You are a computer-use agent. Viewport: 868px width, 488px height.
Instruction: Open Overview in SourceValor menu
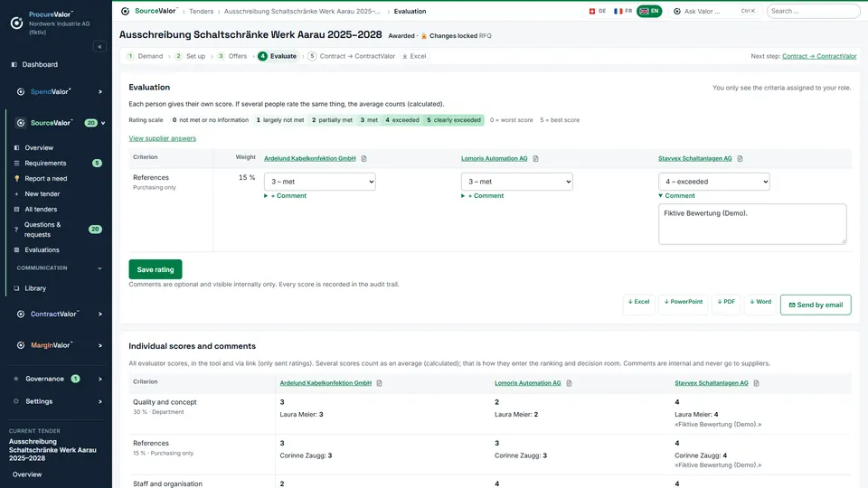pyautogui.click(x=39, y=147)
